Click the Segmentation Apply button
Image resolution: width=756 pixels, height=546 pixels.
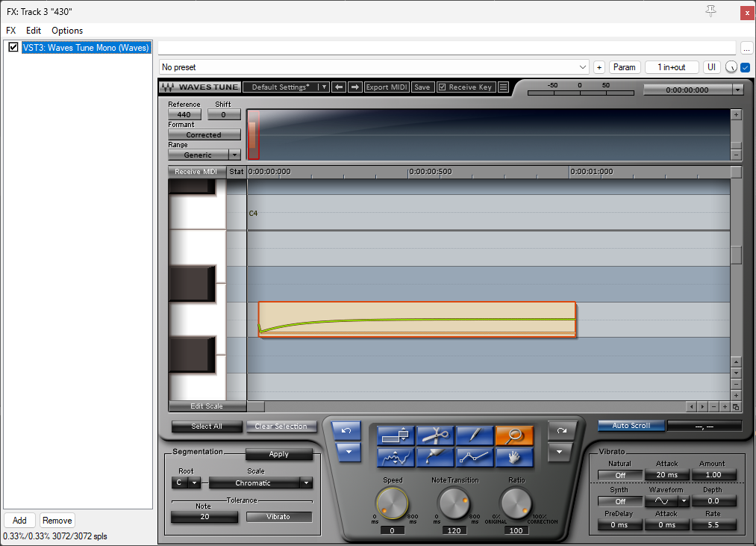click(x=278, y=454)
